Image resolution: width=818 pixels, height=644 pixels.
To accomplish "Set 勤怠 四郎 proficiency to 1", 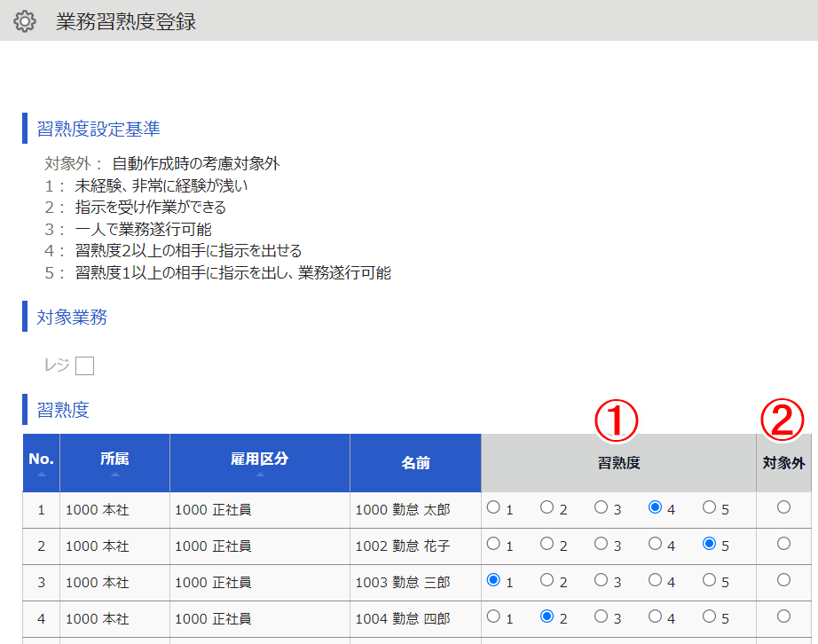I will click(493, 617).
